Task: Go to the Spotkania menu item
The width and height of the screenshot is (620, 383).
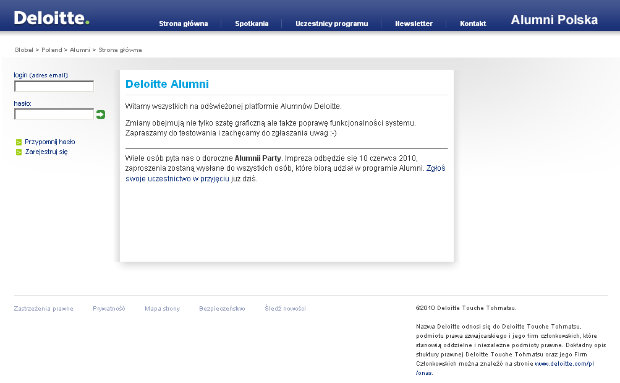Action: pos(251,24)
